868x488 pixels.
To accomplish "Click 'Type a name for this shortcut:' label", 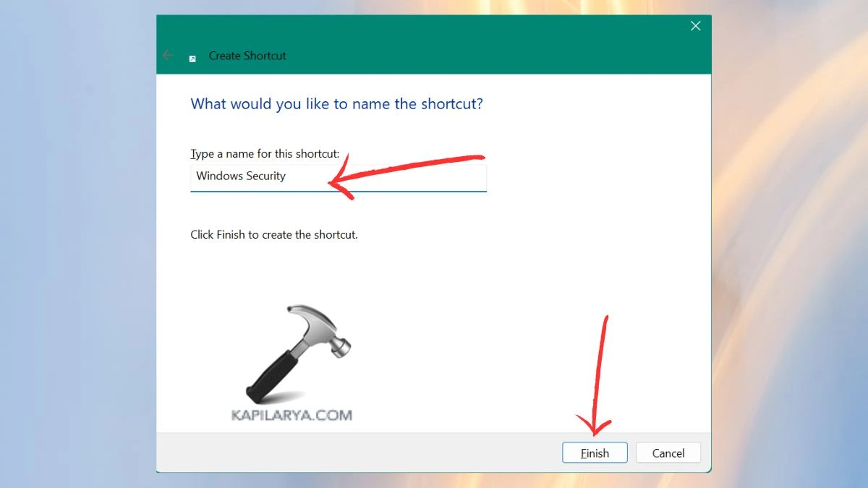I will 265,155.
